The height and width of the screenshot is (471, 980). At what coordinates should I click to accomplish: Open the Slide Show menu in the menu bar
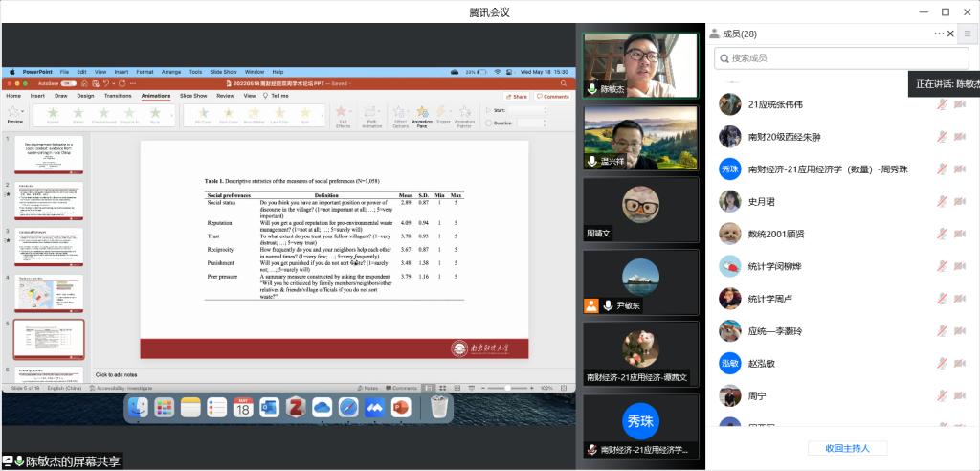(223, 72)
